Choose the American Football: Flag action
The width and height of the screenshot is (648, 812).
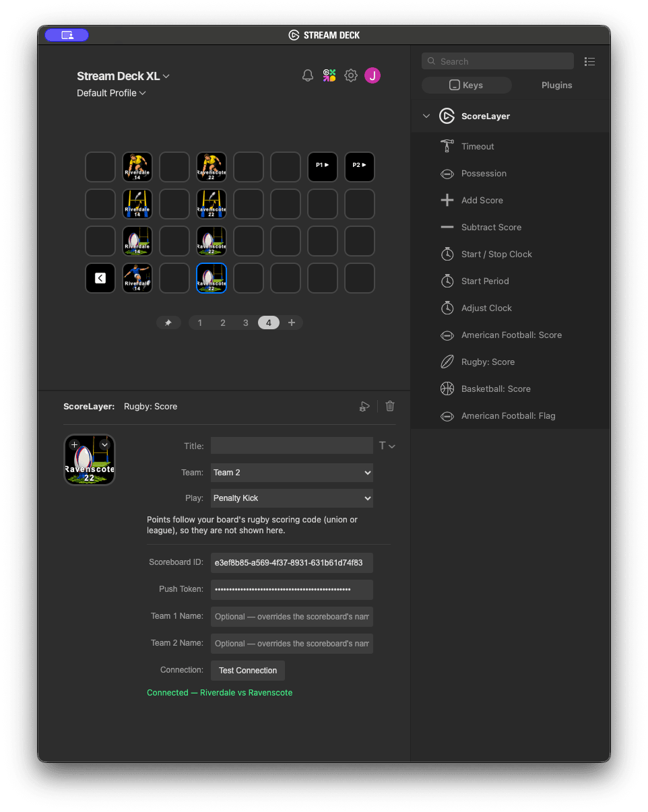(510, 415)
